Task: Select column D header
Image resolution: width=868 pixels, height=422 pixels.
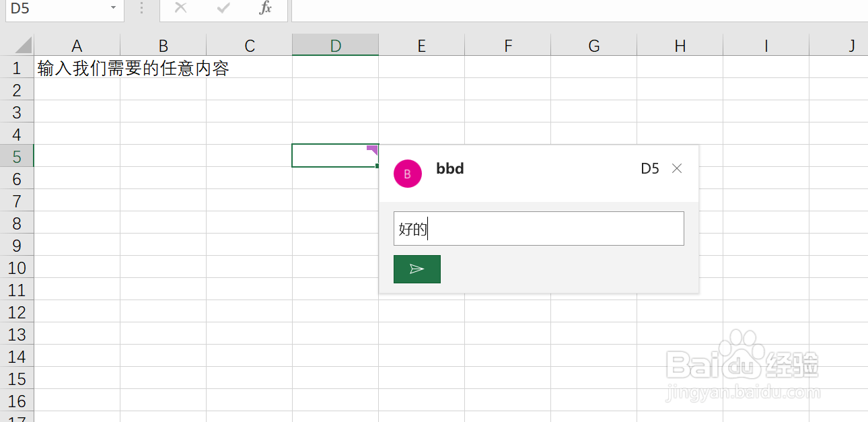Action: (335, 46)
